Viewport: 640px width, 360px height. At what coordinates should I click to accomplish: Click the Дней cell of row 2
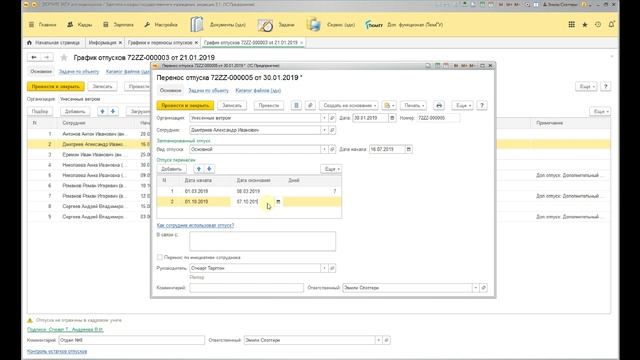[312, 202]
